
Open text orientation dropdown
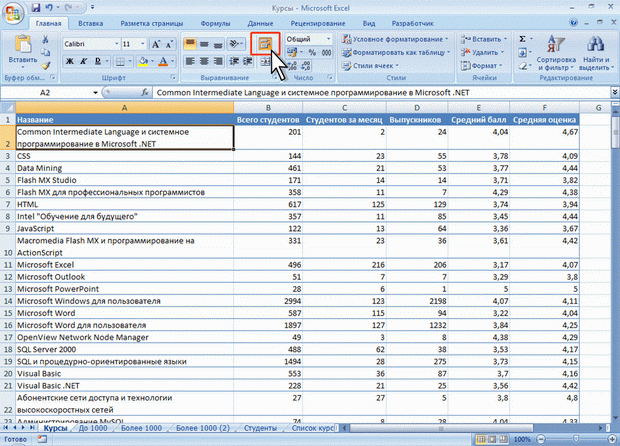click(x=236, y=44)
